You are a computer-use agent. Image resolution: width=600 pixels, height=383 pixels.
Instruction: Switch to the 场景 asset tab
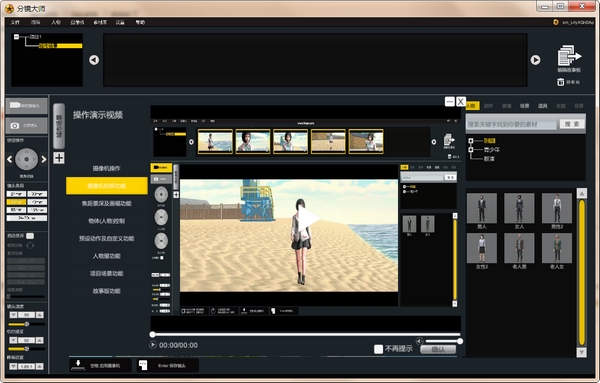pos(525,106)
